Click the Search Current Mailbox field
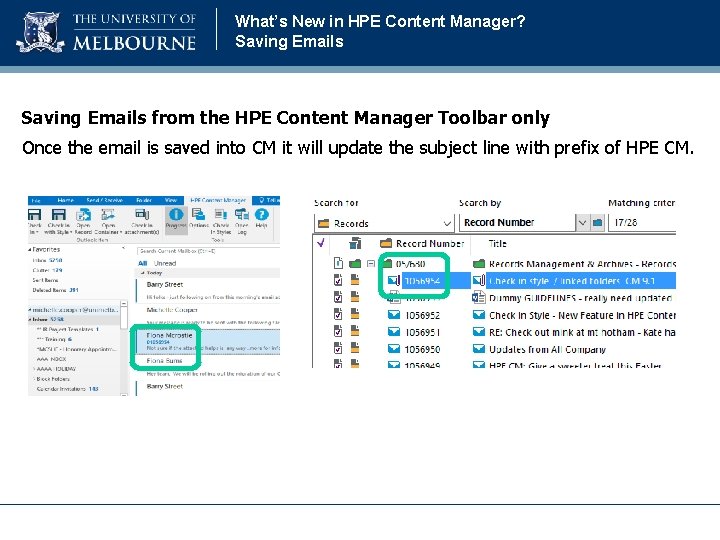Screen dimensions: 720x540 coord(208,251)
